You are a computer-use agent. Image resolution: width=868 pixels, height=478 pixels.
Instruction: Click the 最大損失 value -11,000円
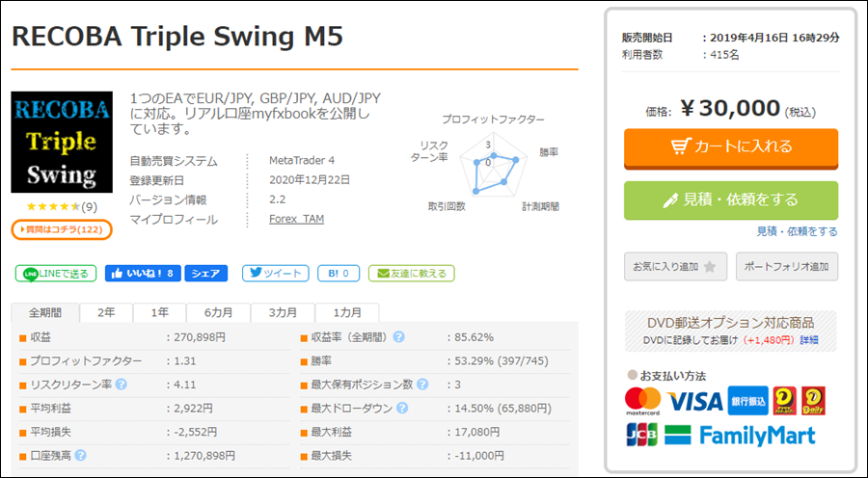pos(479,455)
